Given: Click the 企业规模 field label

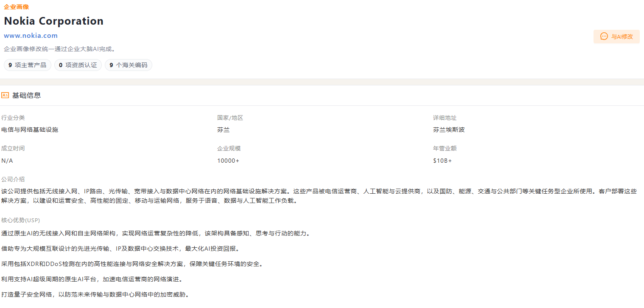Looking at the screenshot, I should point(229,148).
